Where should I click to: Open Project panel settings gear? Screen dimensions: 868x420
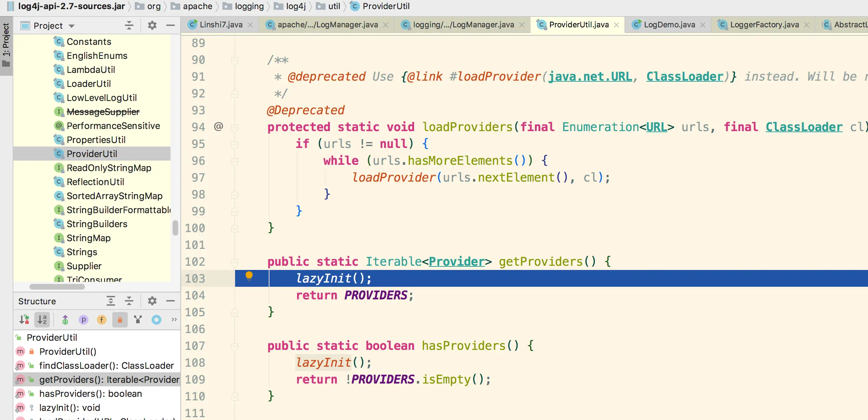[152, 25]
